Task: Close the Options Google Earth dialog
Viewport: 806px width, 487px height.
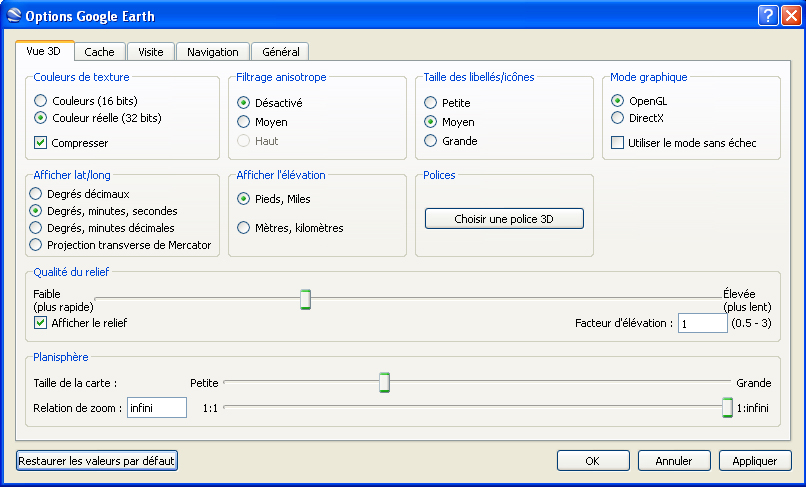Action: click(x=791, y=16)
